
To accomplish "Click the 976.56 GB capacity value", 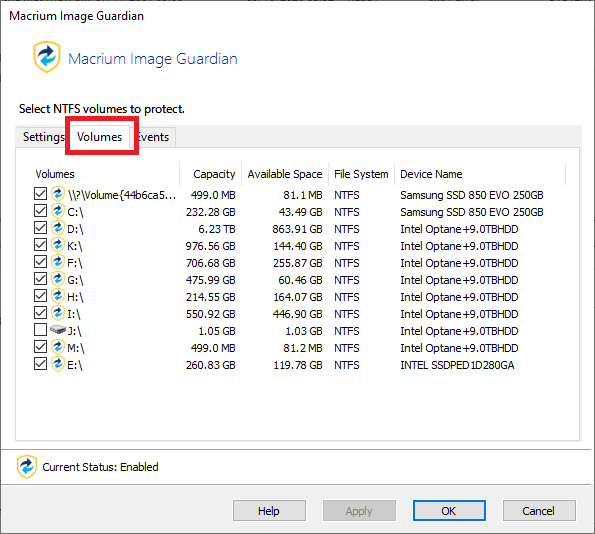I will 210,246.
